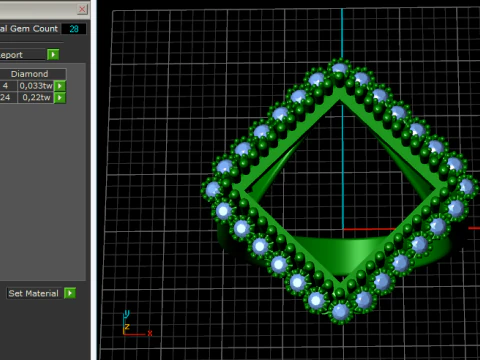Click the XYZ axis indicator in viewport
This screenshot has height=360, width=480.
[137, 324]
